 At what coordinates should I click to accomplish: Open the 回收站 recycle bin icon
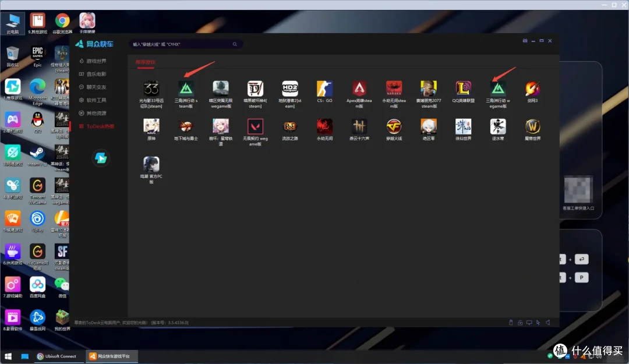(x=12, y=56)
